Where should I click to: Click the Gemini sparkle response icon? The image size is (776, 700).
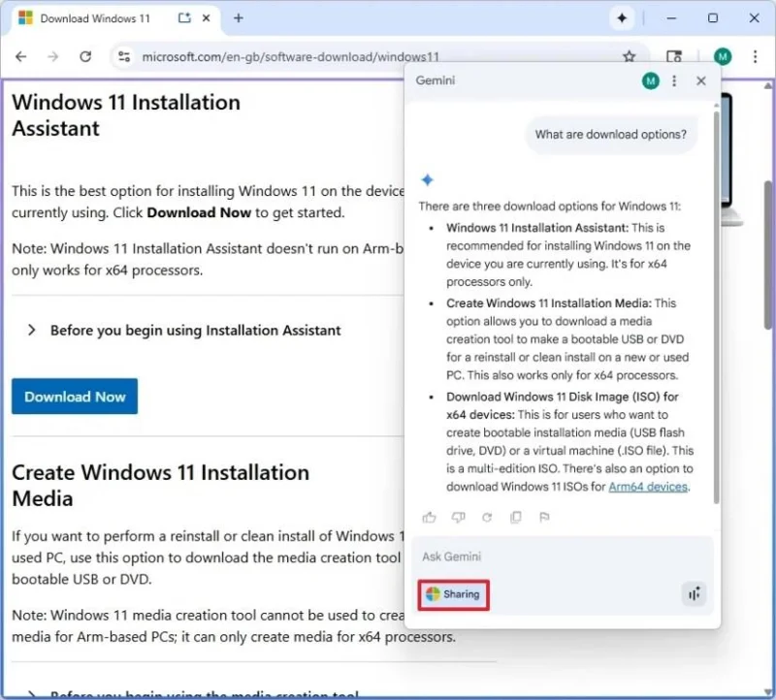point(427,180)
